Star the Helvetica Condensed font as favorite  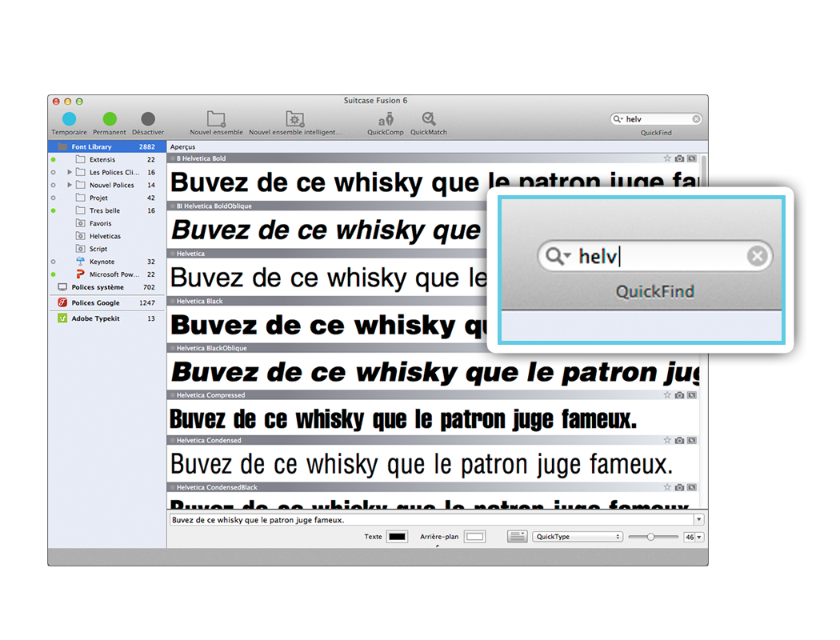click(x=667, y=440)
